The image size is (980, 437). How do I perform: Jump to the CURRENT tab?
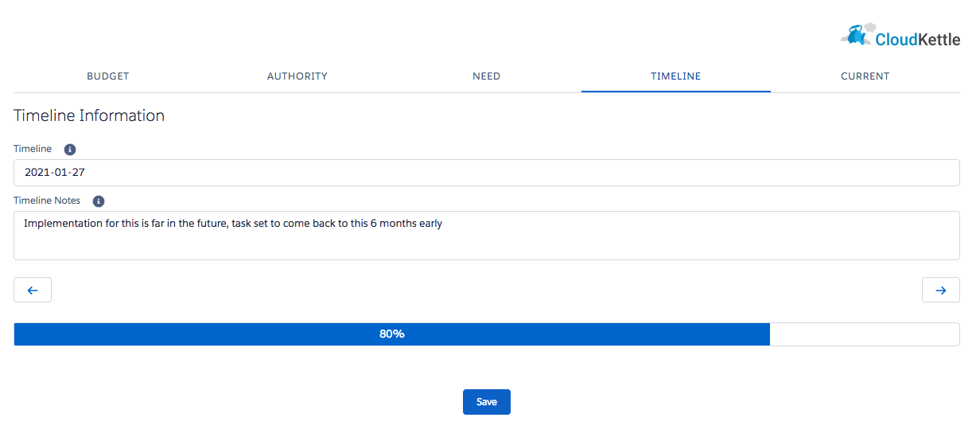point(865,76)
